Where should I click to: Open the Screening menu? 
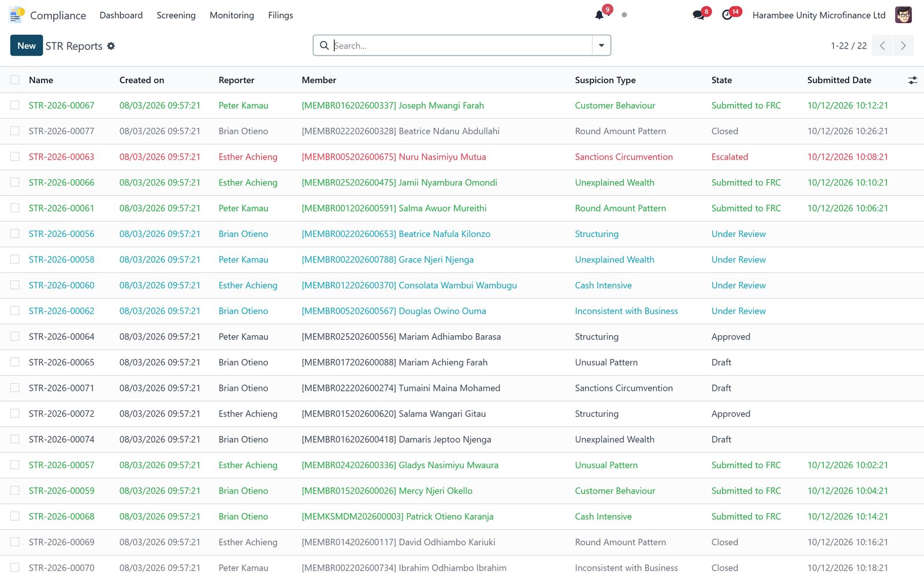[176, 15]
